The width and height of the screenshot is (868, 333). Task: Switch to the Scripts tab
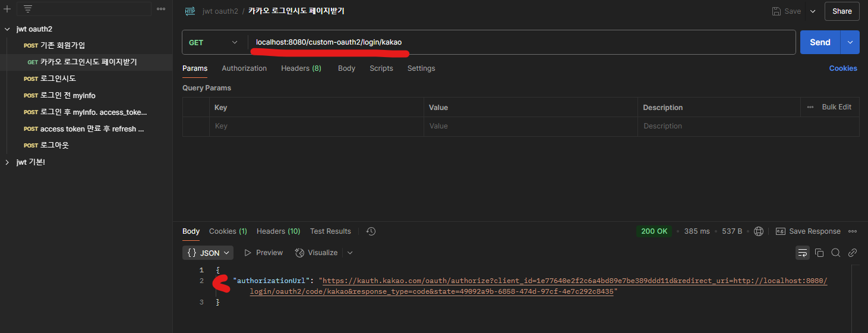(x=381, y=68)
